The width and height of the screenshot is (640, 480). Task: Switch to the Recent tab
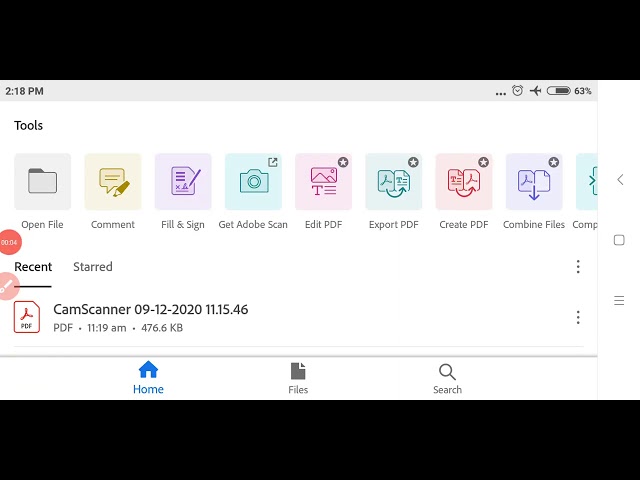point(33,267)
